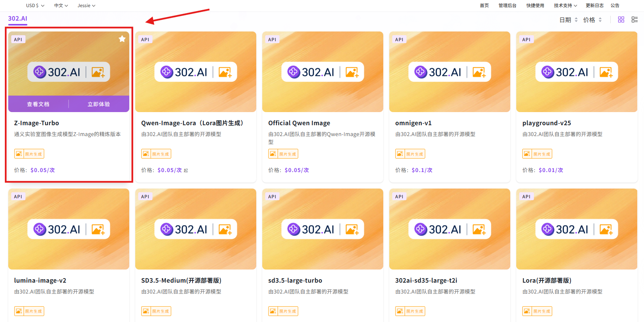Open the lumina-image-v2 card title
The height and width of the screenshot is (322, 644).
[40, 280]
